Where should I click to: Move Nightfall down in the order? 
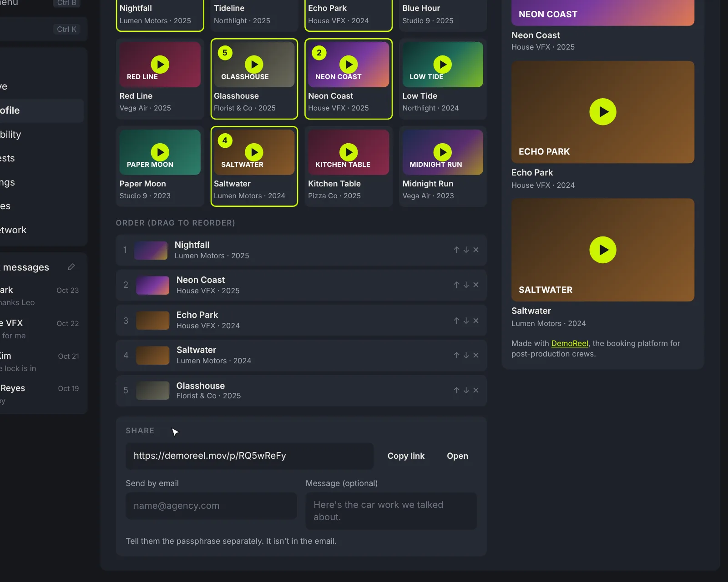click(x=466, y=250)
